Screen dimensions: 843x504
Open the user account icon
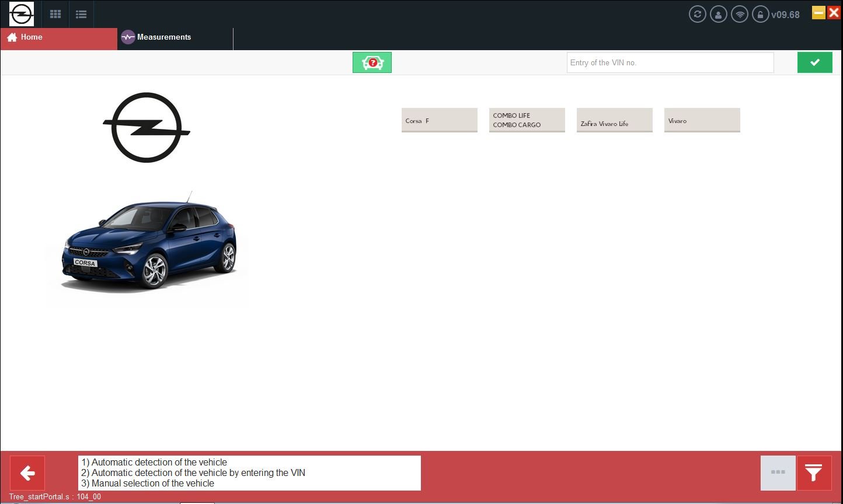pyautogui.click(x=718, y=14)
